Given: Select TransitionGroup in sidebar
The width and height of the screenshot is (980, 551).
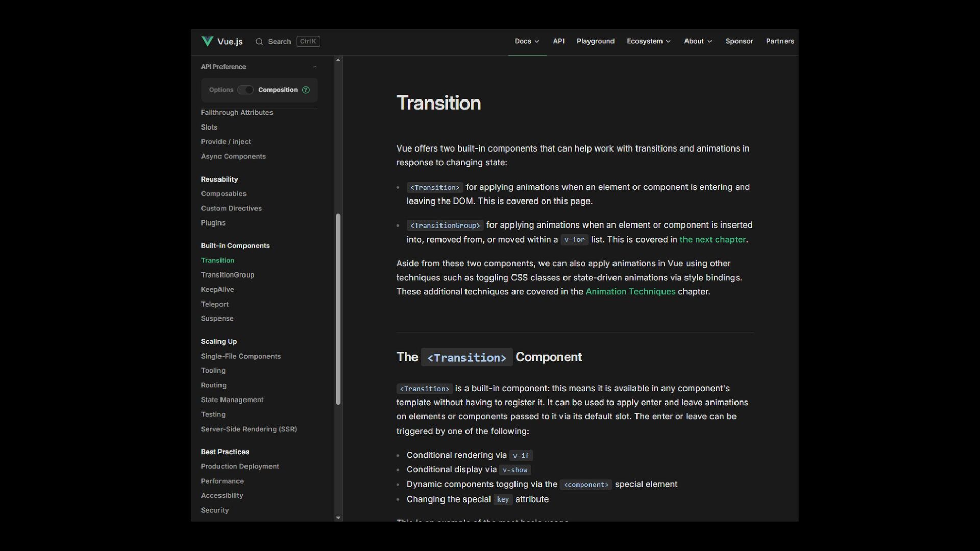Looking at the screenshot, I should [227, 274].
